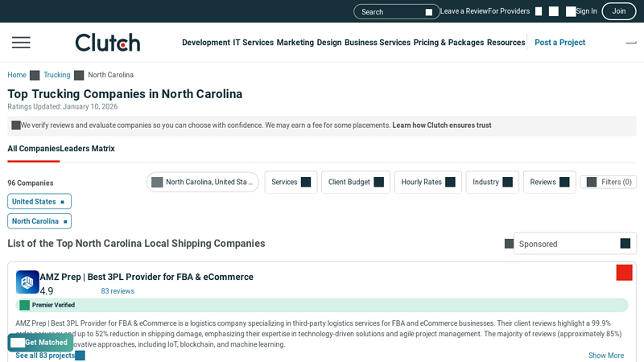Remove the North Carolina filter tag

coord(65,222)
